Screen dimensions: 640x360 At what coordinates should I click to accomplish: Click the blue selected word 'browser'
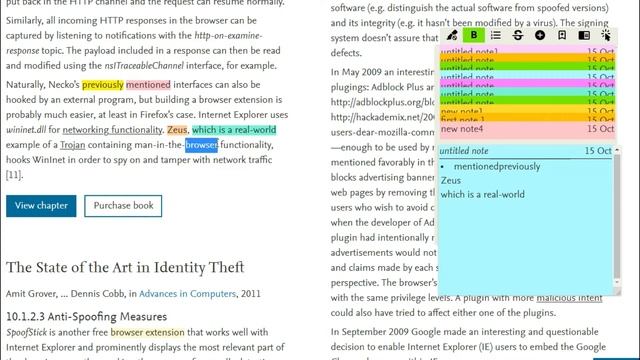click(202, 145)
